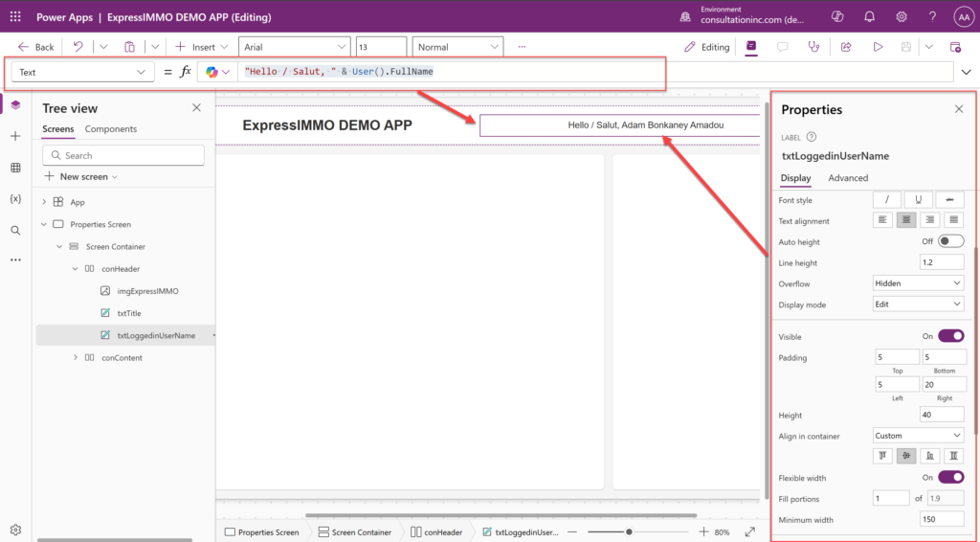Click the Tree view search field
The height and width of the screenshot is (542, 980).
point(123,156)
